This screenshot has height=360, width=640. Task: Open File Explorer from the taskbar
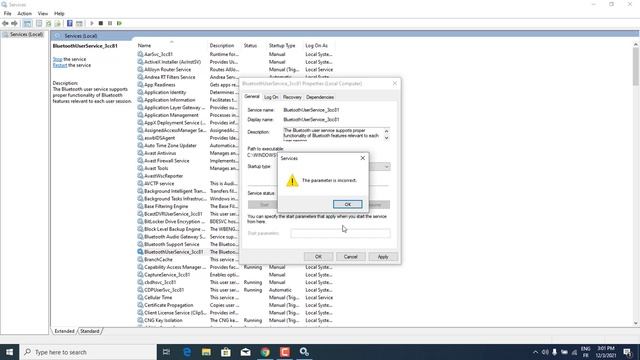pyautogui.click(x=206, y=352)
